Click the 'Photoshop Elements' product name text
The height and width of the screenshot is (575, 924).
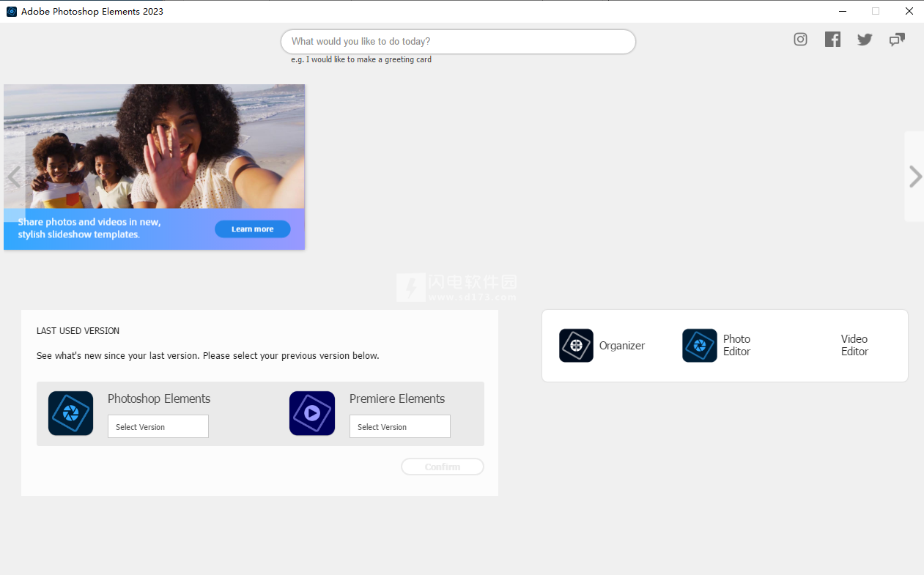(159, 398)
